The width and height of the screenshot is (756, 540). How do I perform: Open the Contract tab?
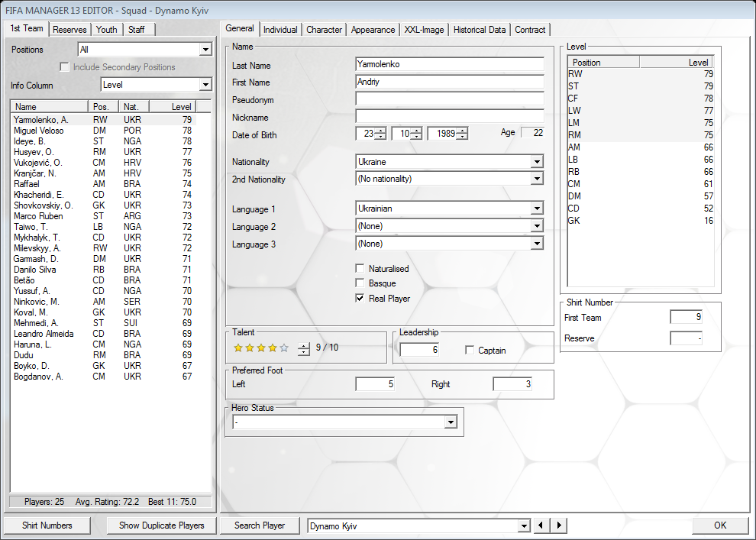530,30
